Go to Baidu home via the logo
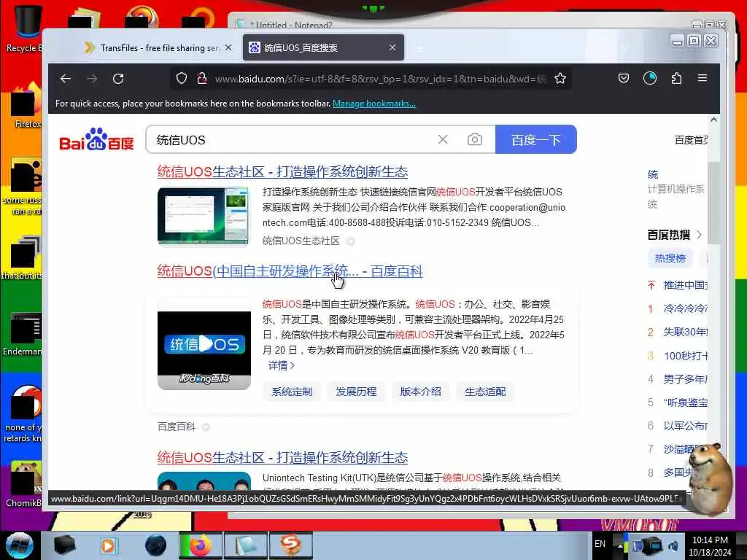 tap(97, 139)
